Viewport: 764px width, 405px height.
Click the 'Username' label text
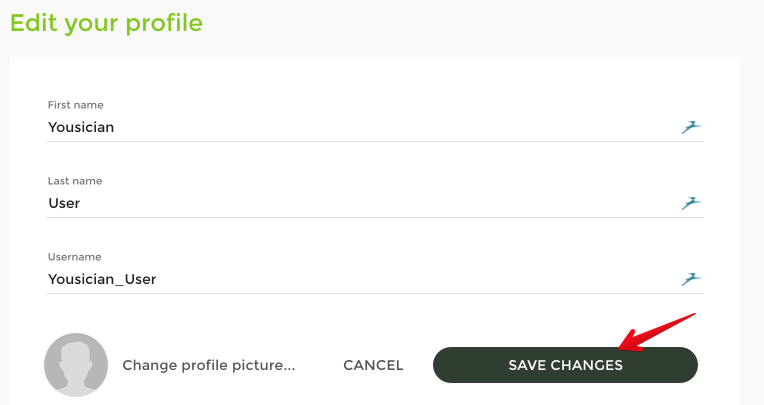tap(74, 257)
